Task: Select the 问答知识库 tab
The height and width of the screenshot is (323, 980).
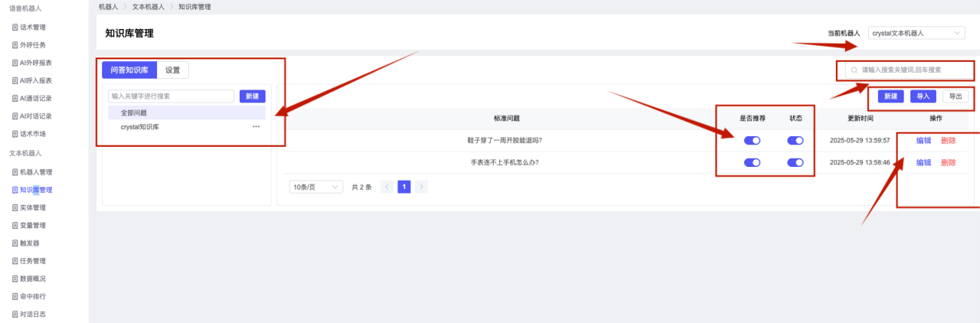Action: click(129, 70)
